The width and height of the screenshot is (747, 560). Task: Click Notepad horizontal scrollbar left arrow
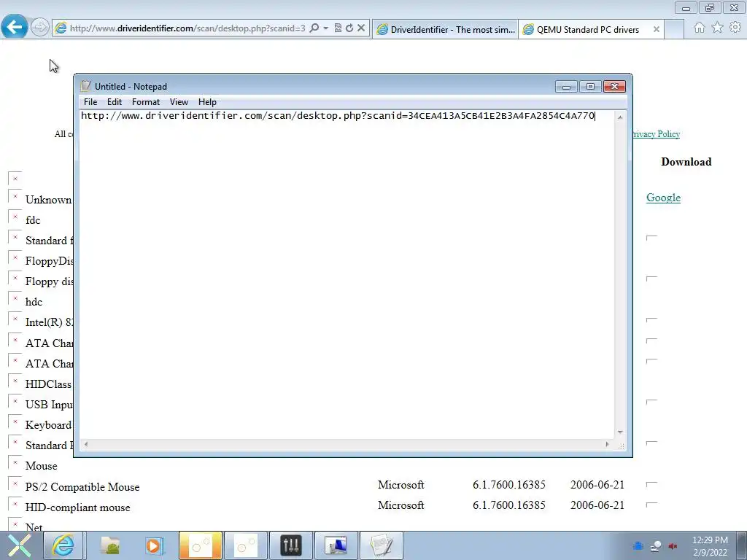pos(86,444)
